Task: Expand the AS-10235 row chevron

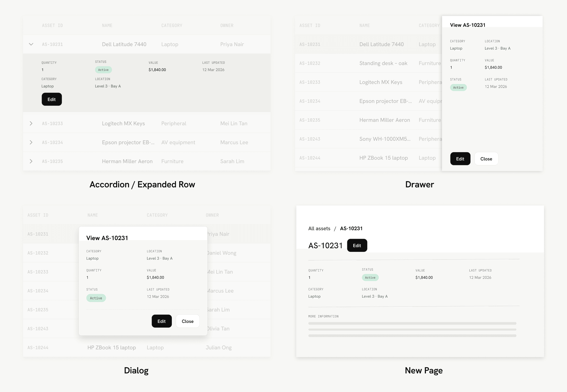Action: click(31, 161)
